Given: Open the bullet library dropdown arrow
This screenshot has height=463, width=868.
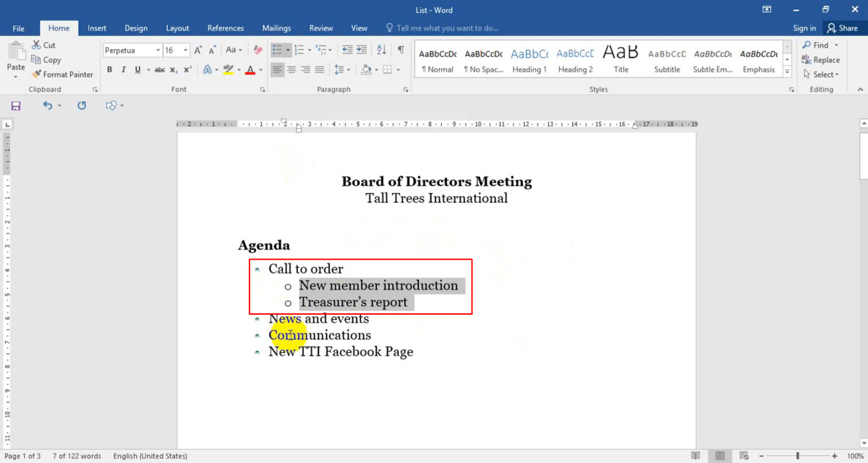Looking at the screenshot, I should [288, 51].
